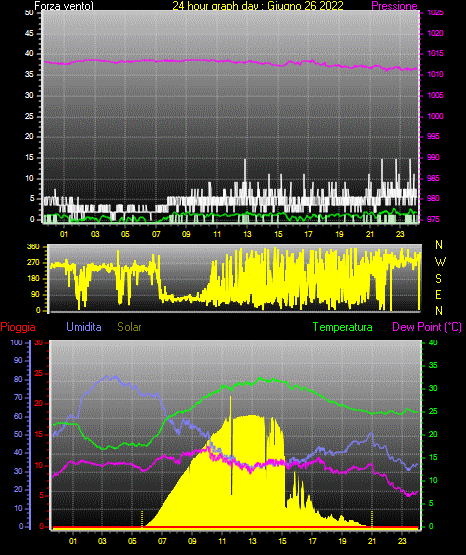466x555 pixels.
Task: Click the 1010 pressure scale value
Action: click(435, 75)
